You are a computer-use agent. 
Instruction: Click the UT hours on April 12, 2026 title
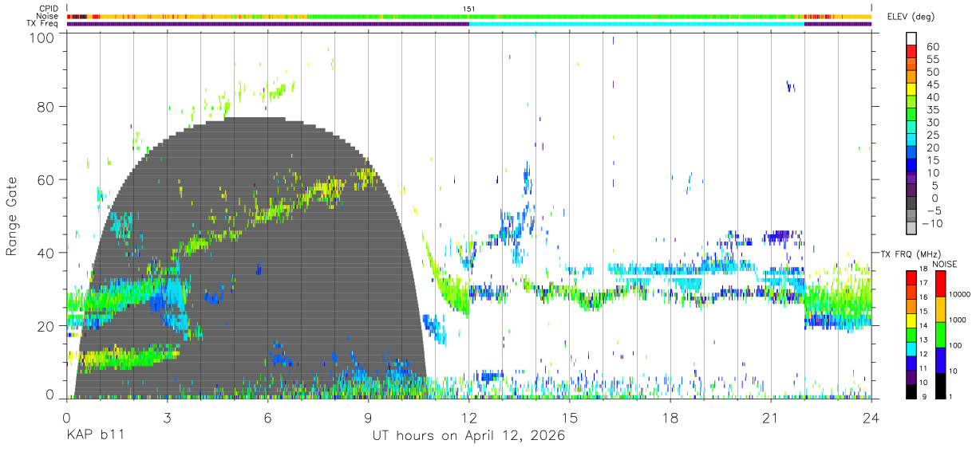[468, 436]
